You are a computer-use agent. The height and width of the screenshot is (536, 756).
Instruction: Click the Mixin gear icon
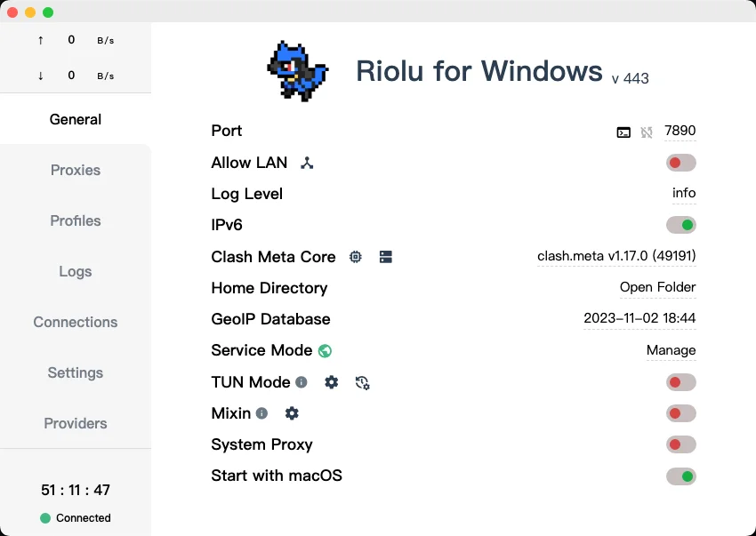[x=292, y=413]
